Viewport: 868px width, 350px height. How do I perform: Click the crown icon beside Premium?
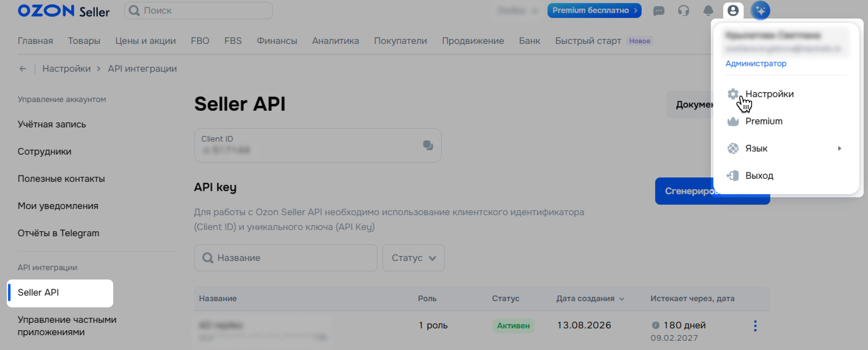[x=733, y=121]
